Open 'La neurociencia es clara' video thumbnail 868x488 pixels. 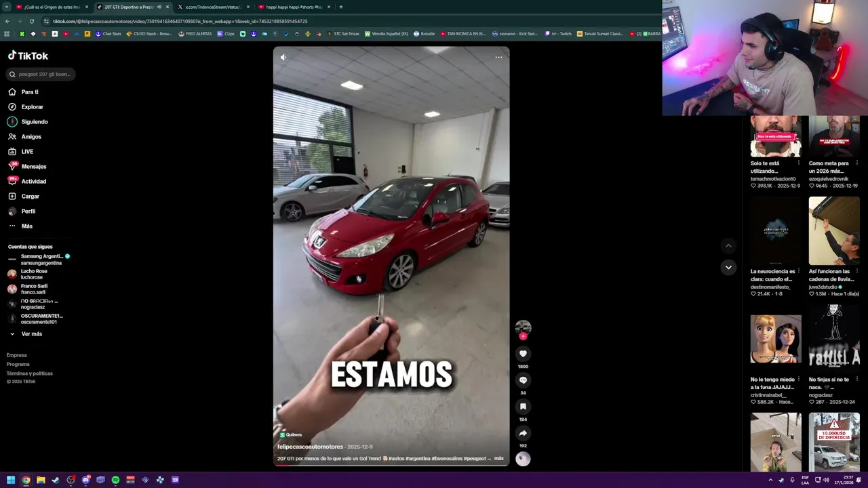(776, 231)
